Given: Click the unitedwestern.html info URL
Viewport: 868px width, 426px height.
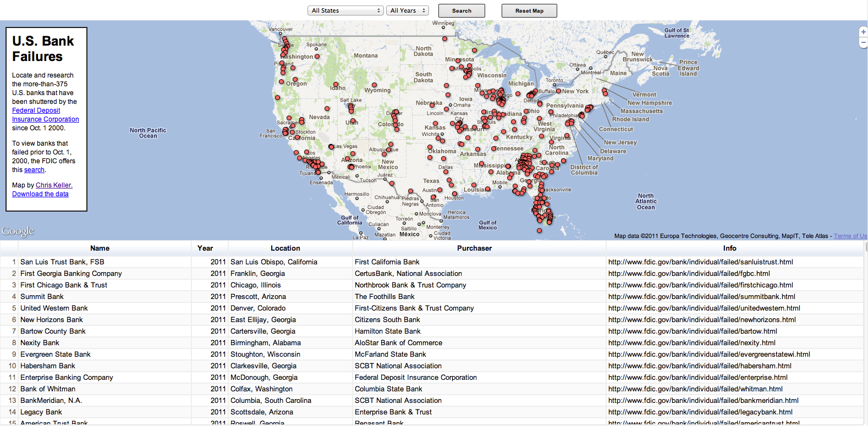Looking at the screenshot, I should [704, 308].
